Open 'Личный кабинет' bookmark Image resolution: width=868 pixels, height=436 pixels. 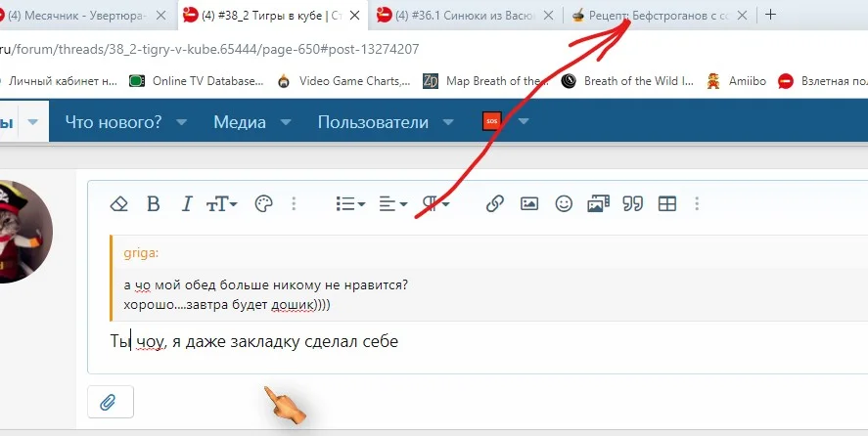tap(59, 81)
